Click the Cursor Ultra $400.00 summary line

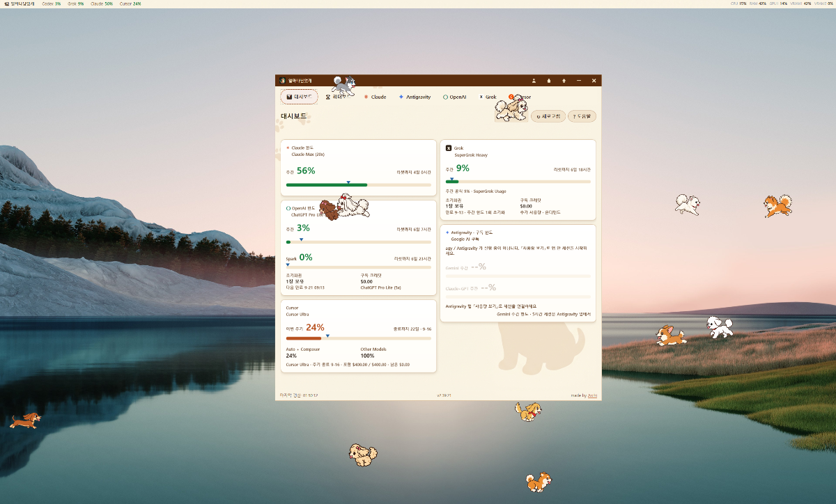[x=348, y=364]
